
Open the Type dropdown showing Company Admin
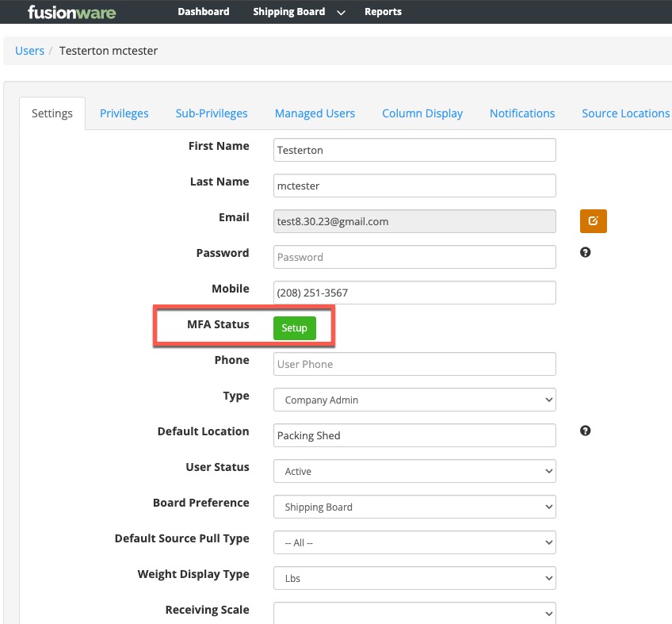point(414,400)
